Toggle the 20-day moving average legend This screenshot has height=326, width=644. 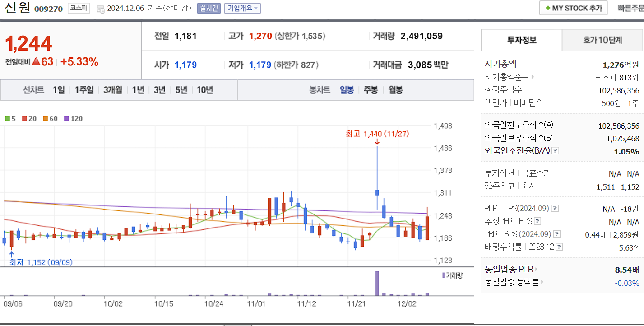pyautogui.click(x=29, y=119)
